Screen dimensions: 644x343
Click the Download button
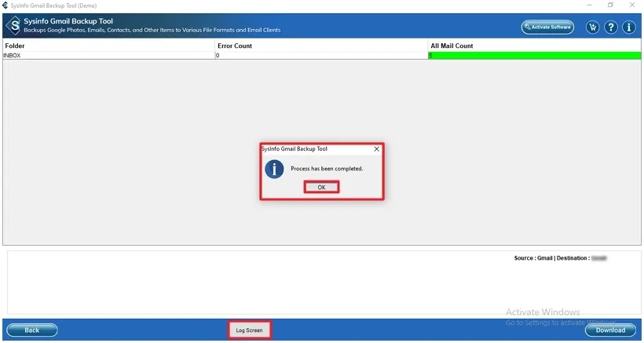click(610, 330)
